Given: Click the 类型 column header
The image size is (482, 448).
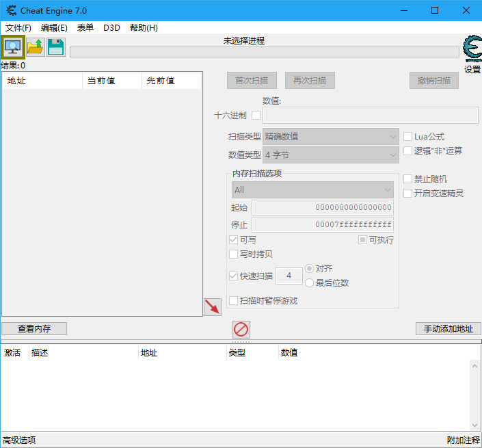Looking at the screenshot, I should click(252, 353).
